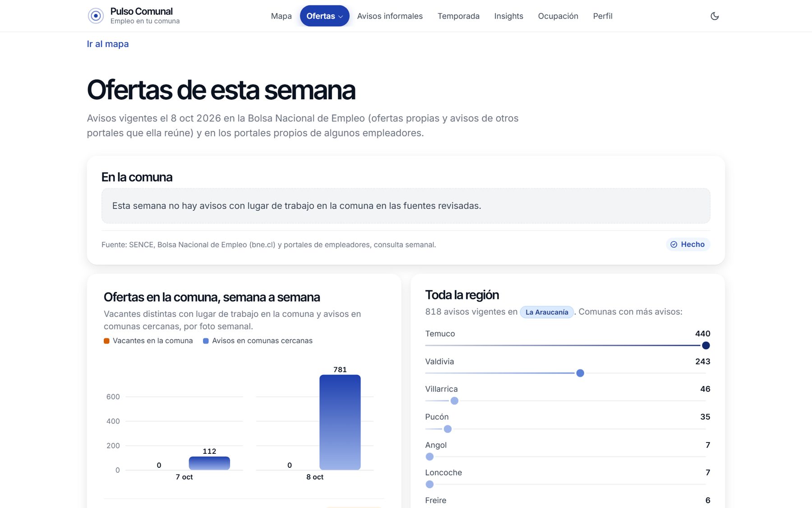
Task: Go to the Mapa nav item
Action: pos(281,16)
